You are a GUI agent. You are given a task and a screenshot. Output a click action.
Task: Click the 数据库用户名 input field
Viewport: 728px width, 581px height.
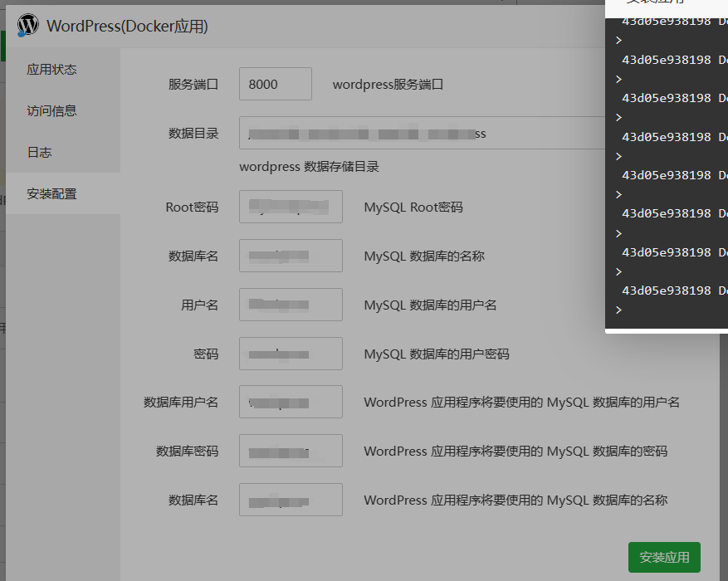pyautogui.click(x=291, y=402)
